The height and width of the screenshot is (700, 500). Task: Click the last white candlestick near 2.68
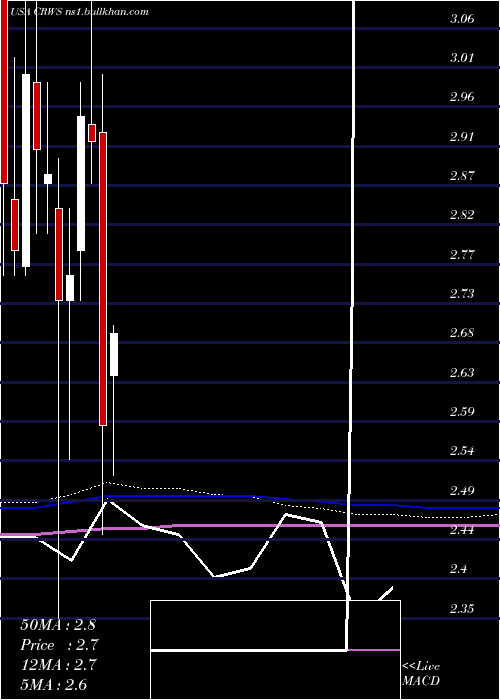click(x=114, y=354)
